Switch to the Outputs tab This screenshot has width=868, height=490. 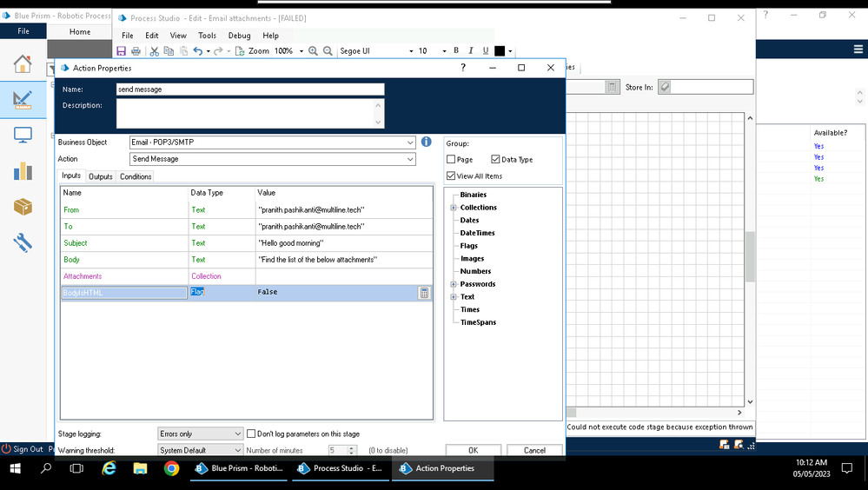point(101,176)
